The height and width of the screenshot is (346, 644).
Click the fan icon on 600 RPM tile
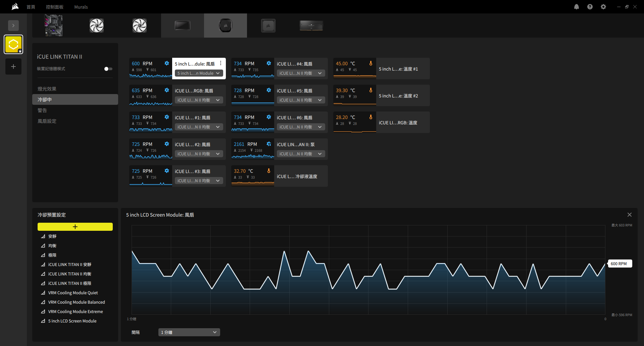(x=167, y=63)
